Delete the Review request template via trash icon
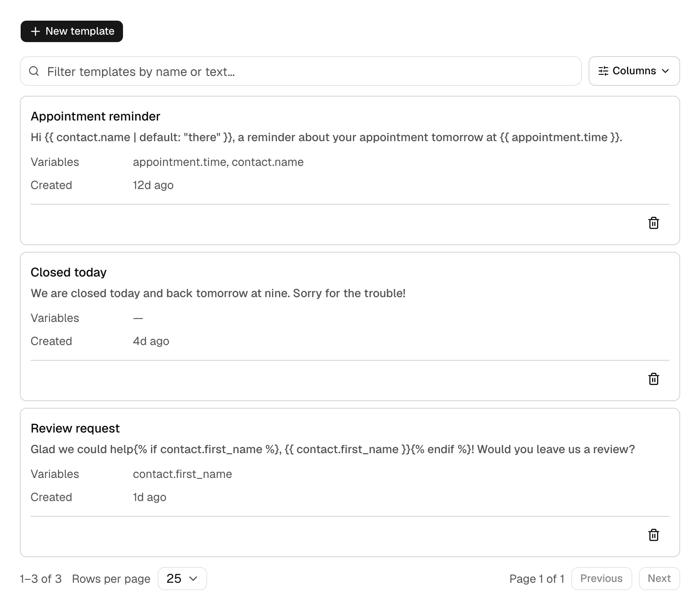This screenshot has height=610, width=700. tap(653, 535)
